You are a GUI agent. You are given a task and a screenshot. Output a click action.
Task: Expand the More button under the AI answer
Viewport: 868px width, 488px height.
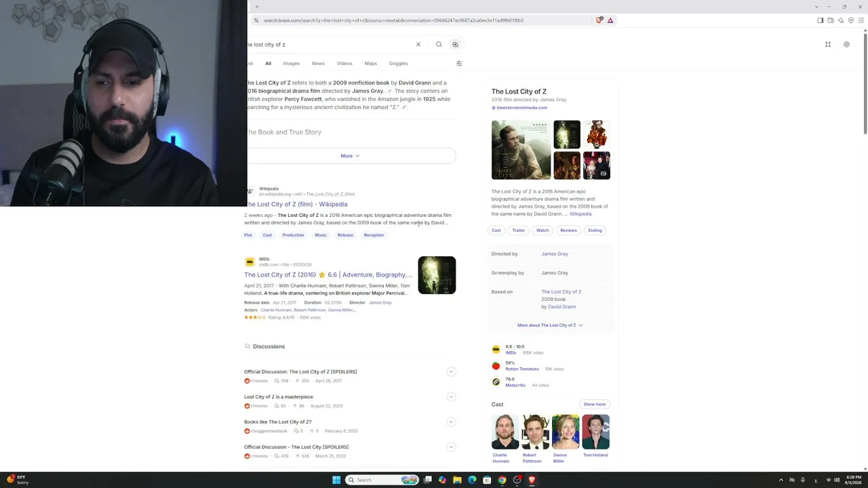pos(350,156)
